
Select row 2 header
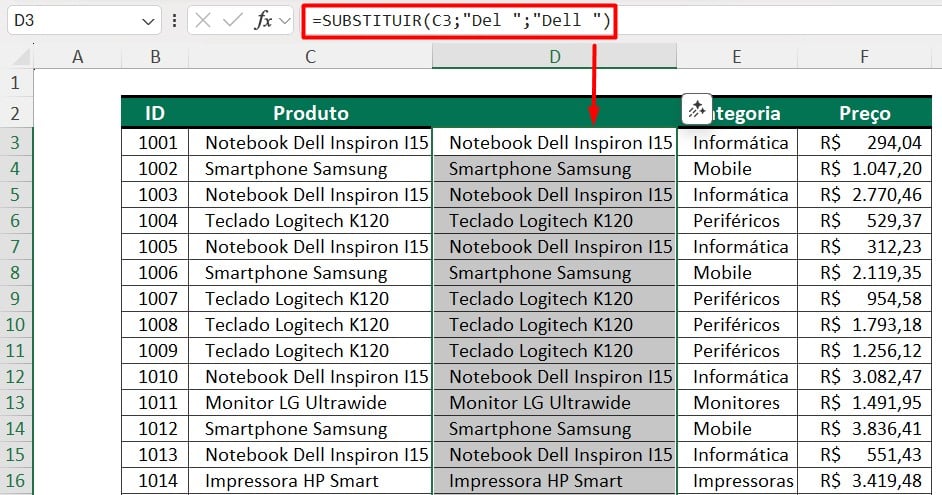(16, 113)
